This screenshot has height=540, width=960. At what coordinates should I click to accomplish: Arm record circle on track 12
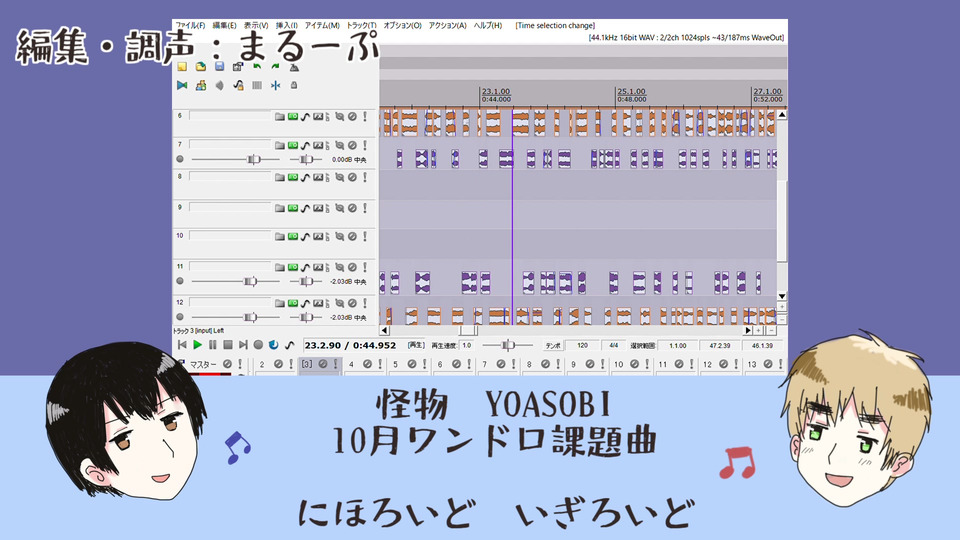point(180,317)
